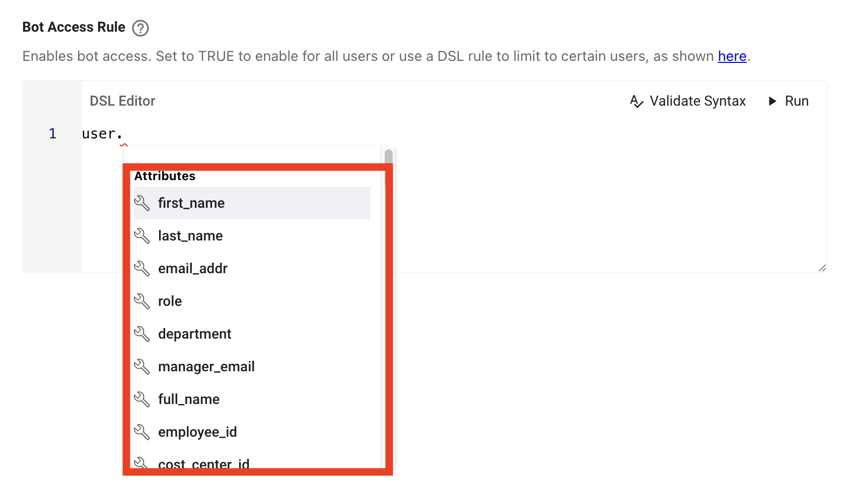Pick employee_id from the dropdown list
Viewport: 868px width, 485px height.
(197, 432)
